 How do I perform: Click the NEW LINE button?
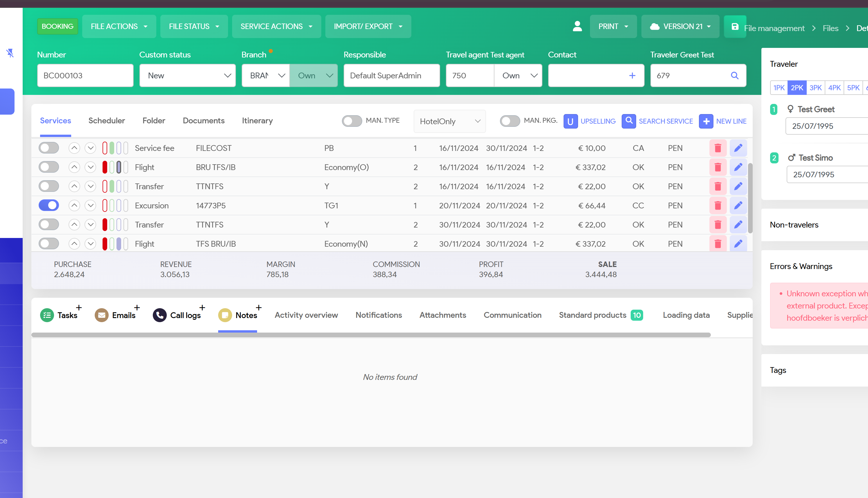723,121
